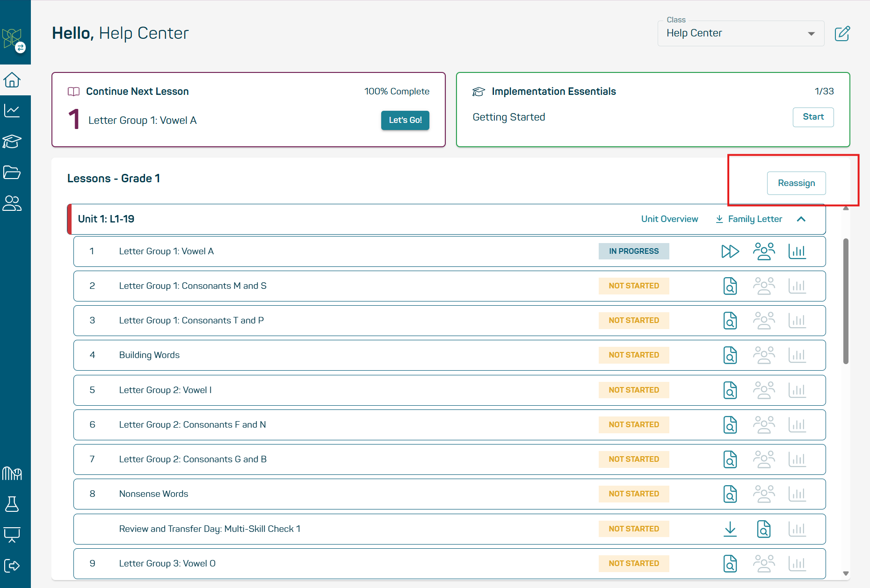The width and height of the screenshot is (870, 588).
Task: Open the library books sidebar icon
Action: pyautogui.click(x=12, y=473)
